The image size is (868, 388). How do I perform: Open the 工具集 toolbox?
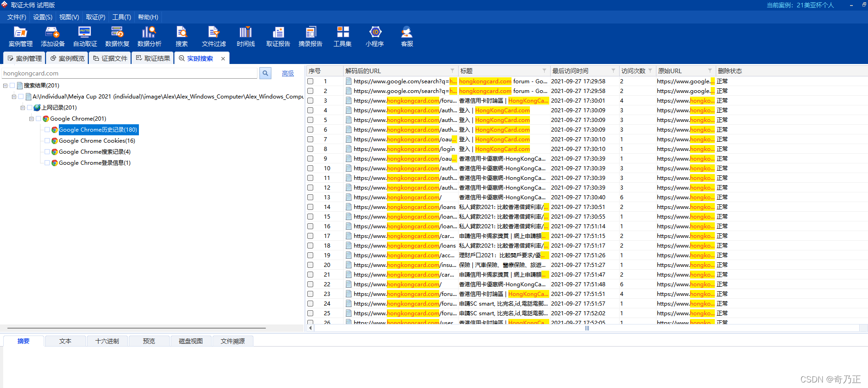coord(343,36)
